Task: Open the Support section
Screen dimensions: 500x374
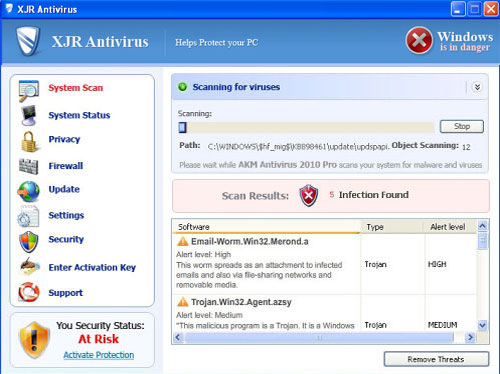Action: pyautogui.click(x=65, y=293)
